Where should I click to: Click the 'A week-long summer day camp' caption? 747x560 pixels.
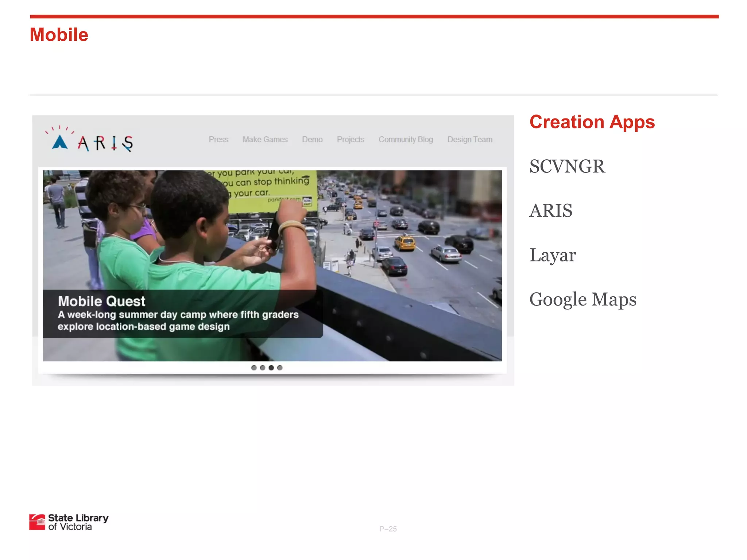(178, 320)
